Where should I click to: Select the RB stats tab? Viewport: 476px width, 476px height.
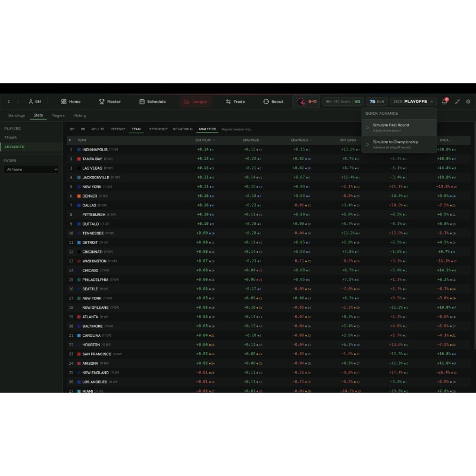[x=83, y=129]
